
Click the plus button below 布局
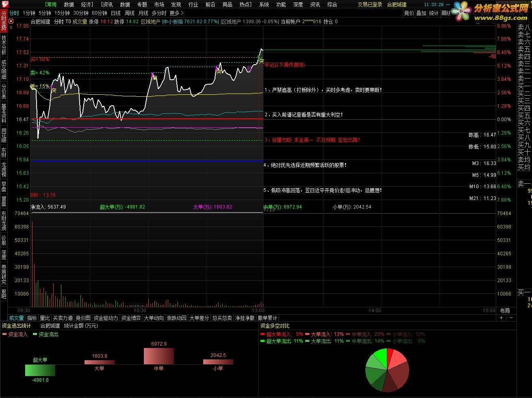pyautogui.click(x=501, y=318)
